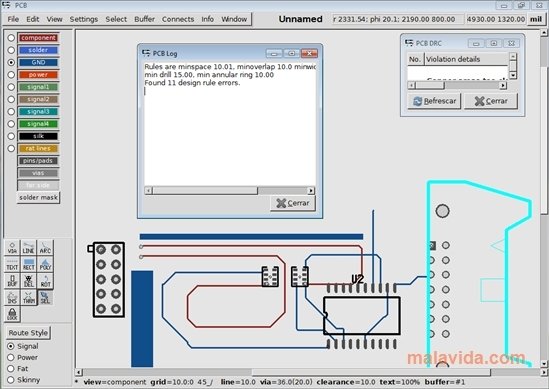The image size is (549, 389).
Task: Click the canvas left scroll arrow at bottom
Action: [79, 372]
